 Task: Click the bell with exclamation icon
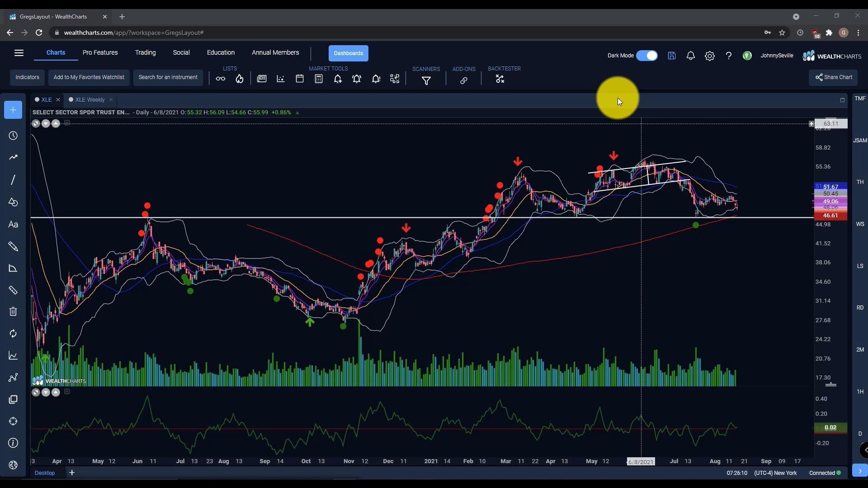coord(376,79)
